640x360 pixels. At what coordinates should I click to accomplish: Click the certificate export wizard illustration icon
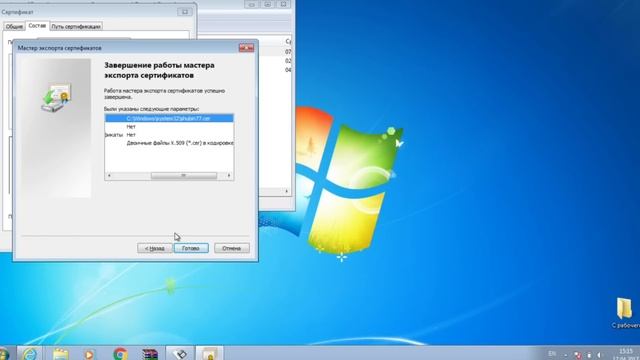(56, 98)
